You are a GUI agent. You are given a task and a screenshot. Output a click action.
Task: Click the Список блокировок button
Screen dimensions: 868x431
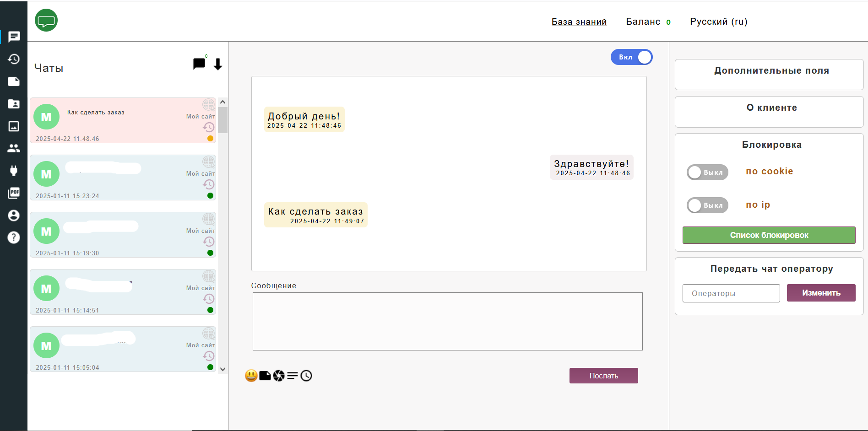(769, 235)
